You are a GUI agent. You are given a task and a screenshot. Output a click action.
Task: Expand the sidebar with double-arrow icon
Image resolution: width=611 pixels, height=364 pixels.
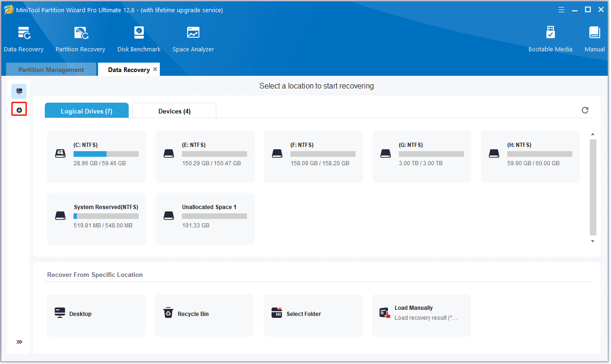tap(19, 342)
